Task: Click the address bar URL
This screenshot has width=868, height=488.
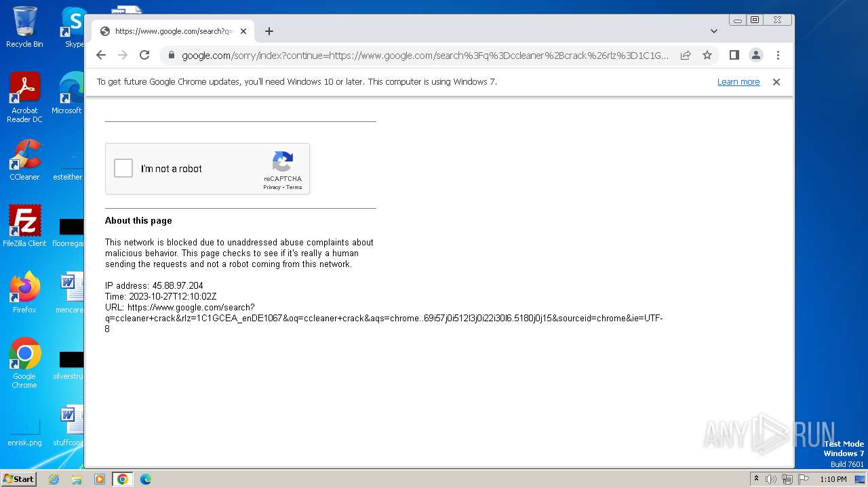Action: (x=425, y=56)
